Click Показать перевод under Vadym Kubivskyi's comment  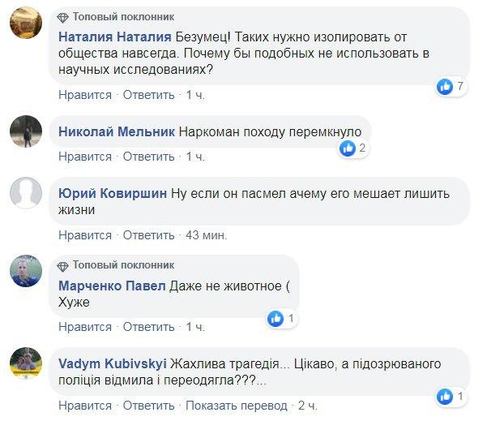point(237,405)
